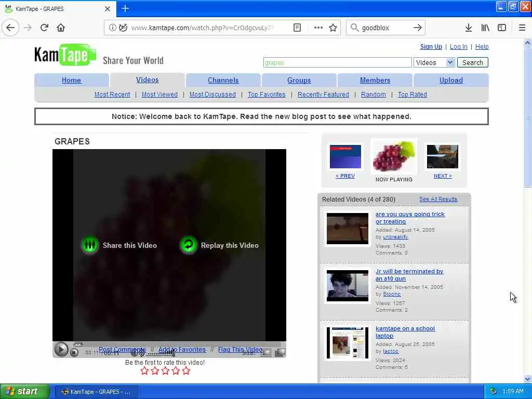
Task: Click the Sign Up link
Action: coord(431,47)
